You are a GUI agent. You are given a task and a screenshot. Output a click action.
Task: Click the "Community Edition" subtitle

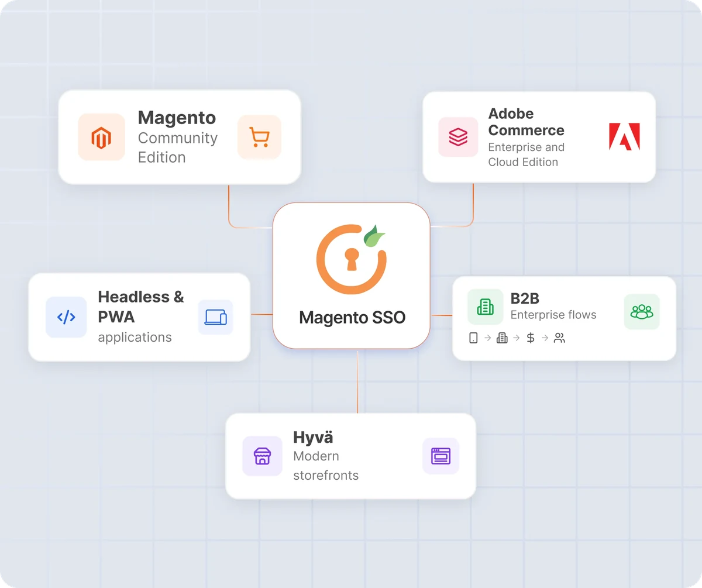tap(178, 147)
